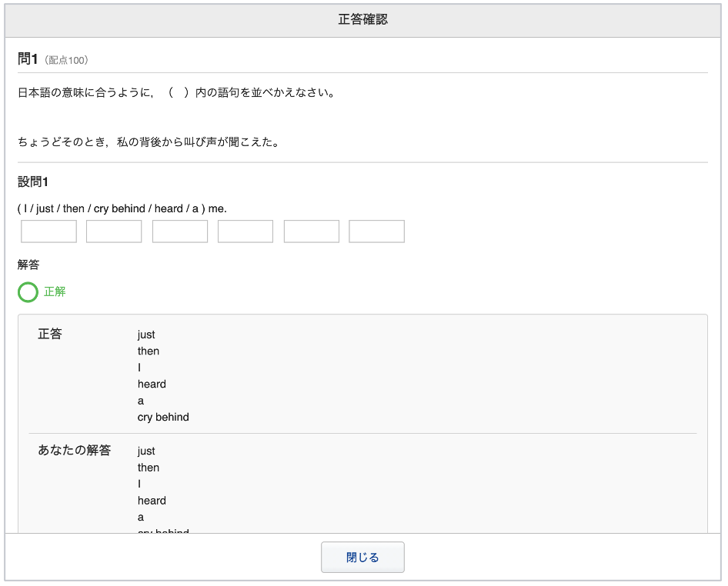Click the scrambled words line ending in 'me.'

click(x=122, y=208)
